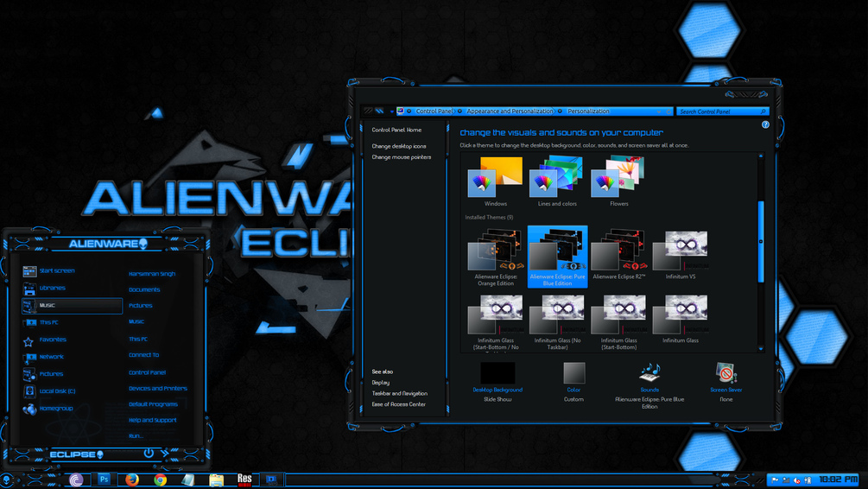Open Help and Support
The width and height of the screenshot is (868, 489).
[152, 421]
